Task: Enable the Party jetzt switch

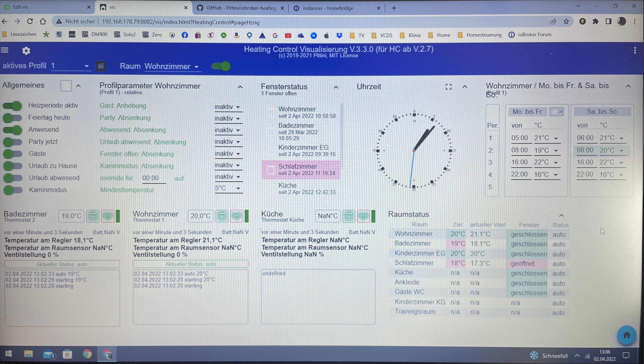Action: tap(13, 142)
